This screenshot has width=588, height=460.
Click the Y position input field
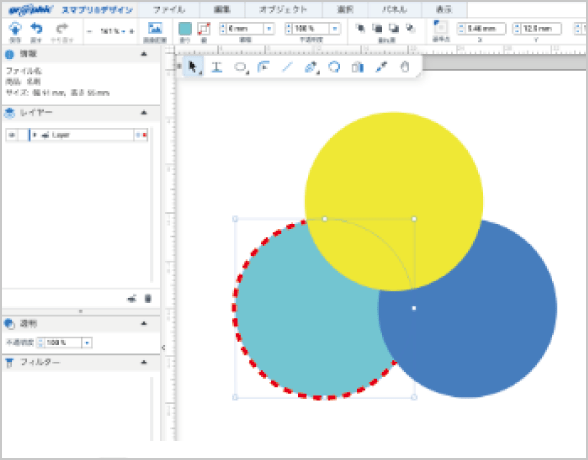coord(541,28)
